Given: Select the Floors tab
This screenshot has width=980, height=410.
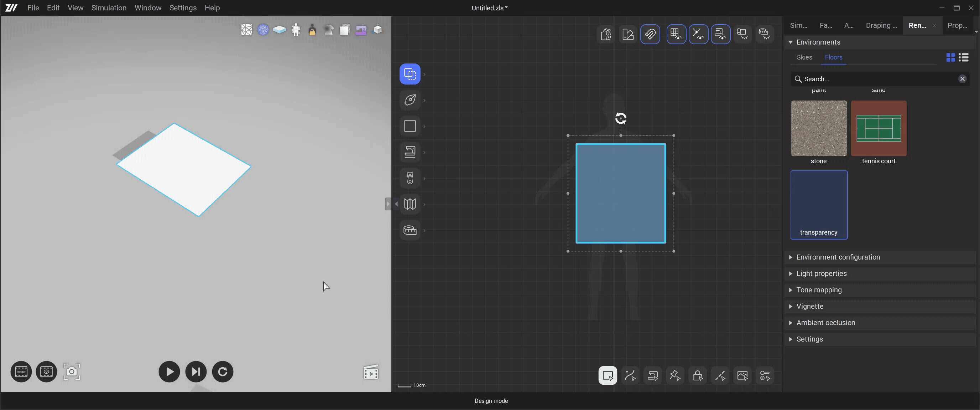Looking at the screenshot, I should [833, 57].
